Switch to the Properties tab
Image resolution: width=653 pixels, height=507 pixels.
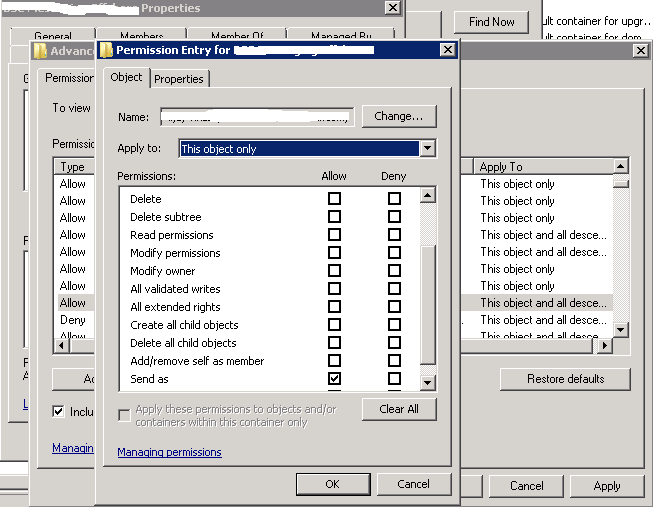pyautogui.click(x=179, y=79)
